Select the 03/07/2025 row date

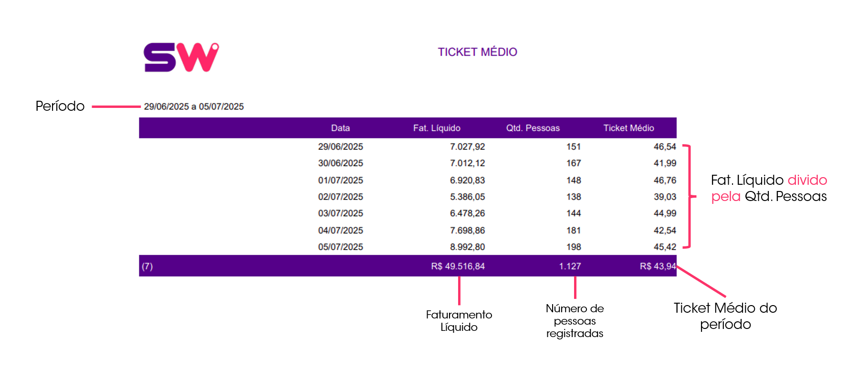341,213
